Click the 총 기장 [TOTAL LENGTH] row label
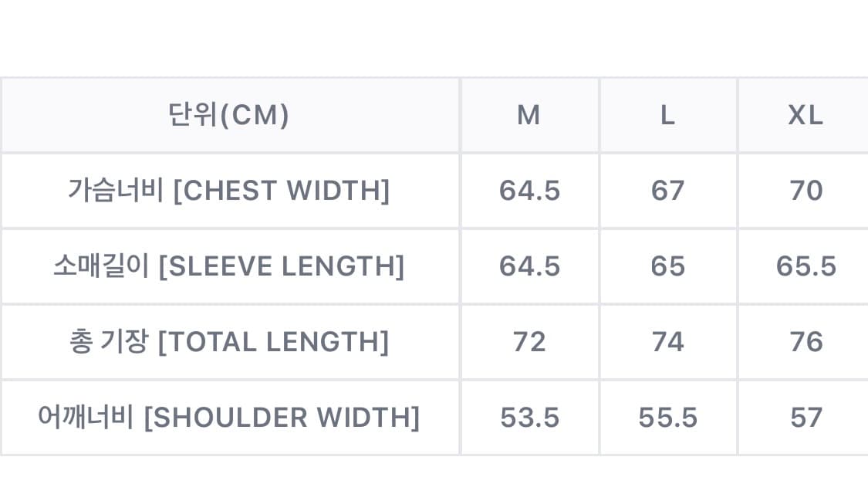This screenshot has height=484, width=868. tap(228, 341)
